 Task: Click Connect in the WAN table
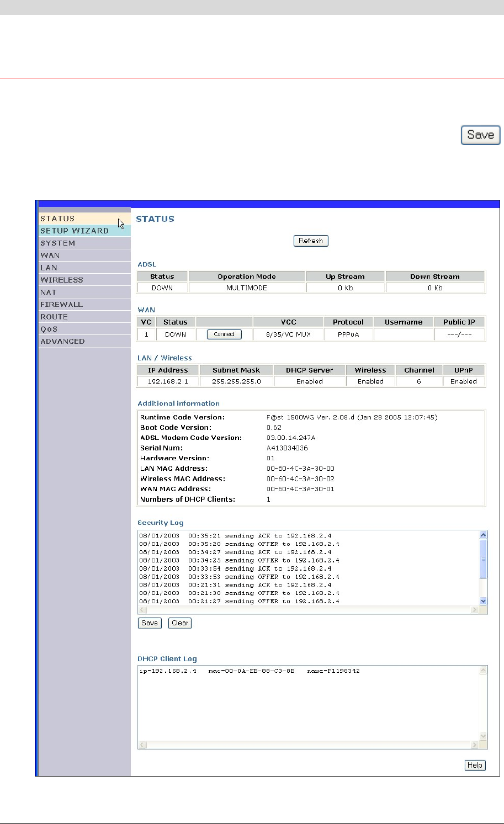pos(224,334)
